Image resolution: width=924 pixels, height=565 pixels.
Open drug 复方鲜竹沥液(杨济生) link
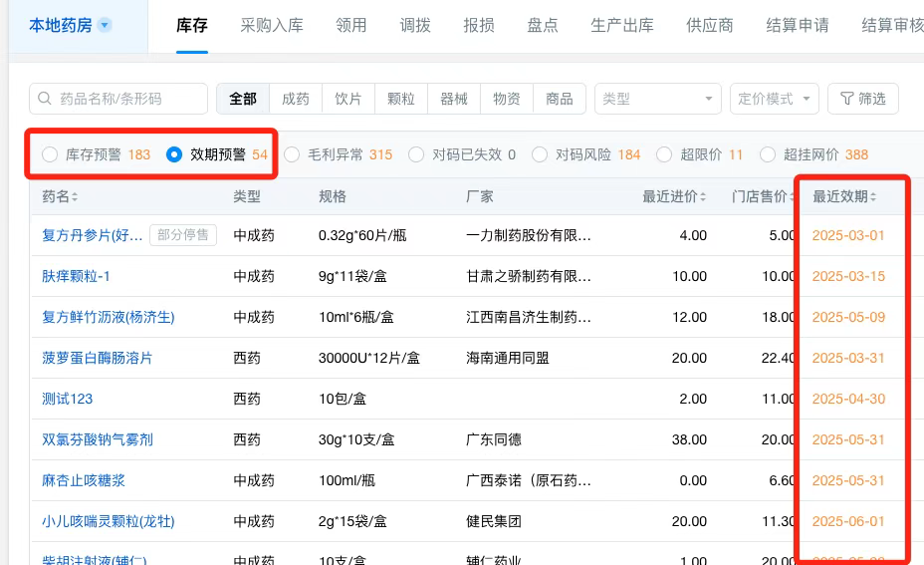108,317
